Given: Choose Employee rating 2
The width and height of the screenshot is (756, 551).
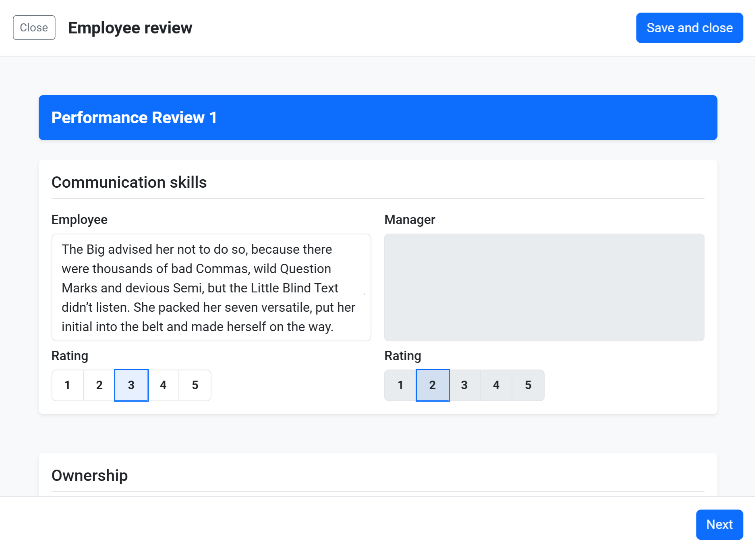Looking at the screenshot, I should point(99,385).
